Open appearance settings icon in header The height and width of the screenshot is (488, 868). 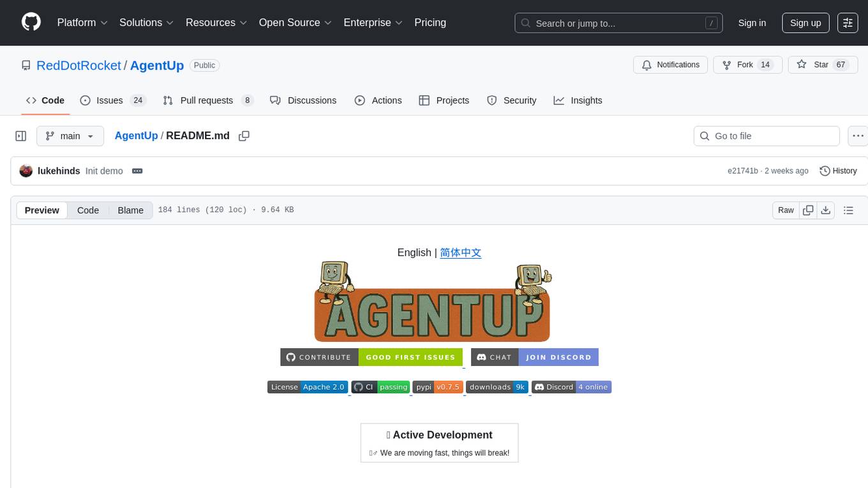(x=848, y=23)
